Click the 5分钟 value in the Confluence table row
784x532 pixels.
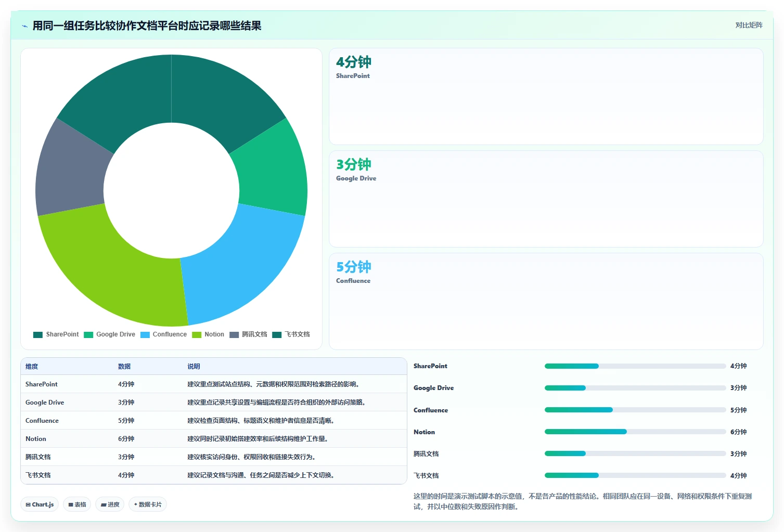[126, 421]
